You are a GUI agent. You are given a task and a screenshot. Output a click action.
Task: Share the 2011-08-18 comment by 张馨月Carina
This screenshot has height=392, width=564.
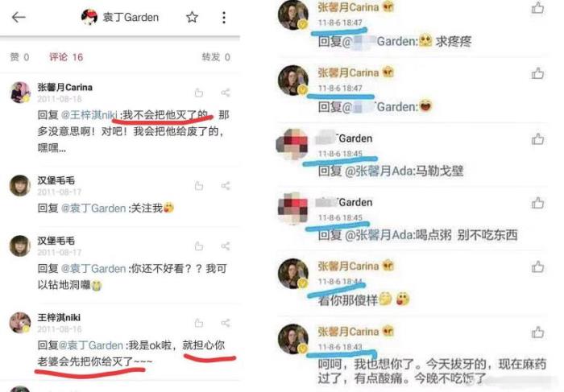(x=225, y=93)
